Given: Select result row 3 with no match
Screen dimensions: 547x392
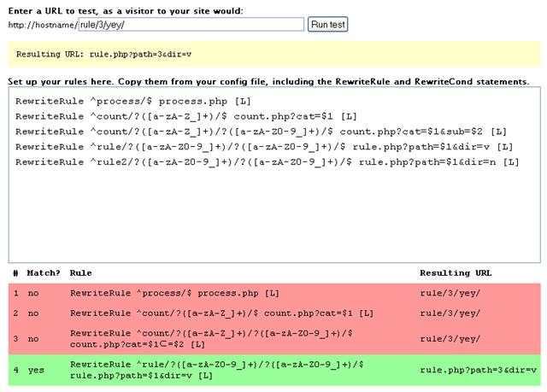Looking at the screenshot, I should pyautogui.click(x=274, y=339).
